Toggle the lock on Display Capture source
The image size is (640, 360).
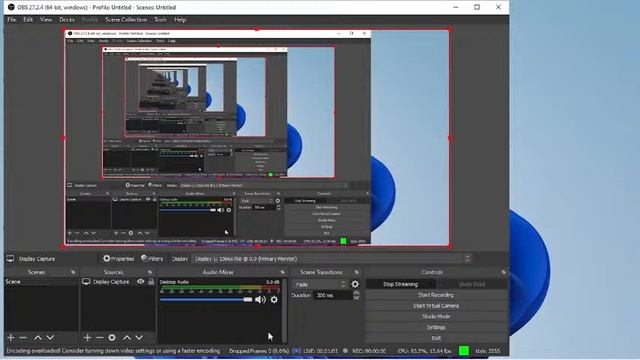pos(151,282)
